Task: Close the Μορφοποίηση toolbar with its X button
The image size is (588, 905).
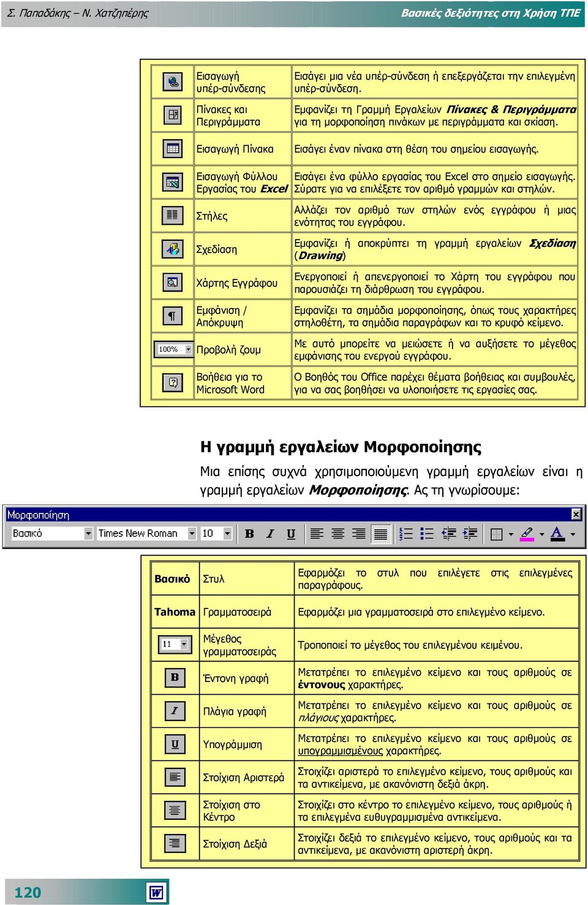Action: [x=576, y=515]
